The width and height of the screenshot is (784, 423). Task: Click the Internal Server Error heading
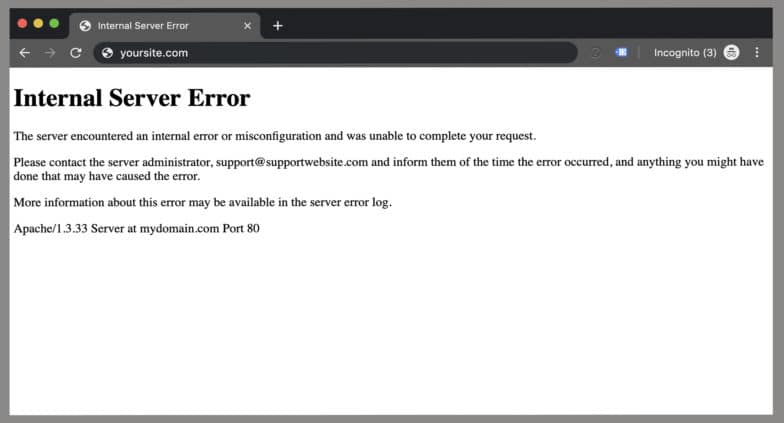tap(132, 98)
